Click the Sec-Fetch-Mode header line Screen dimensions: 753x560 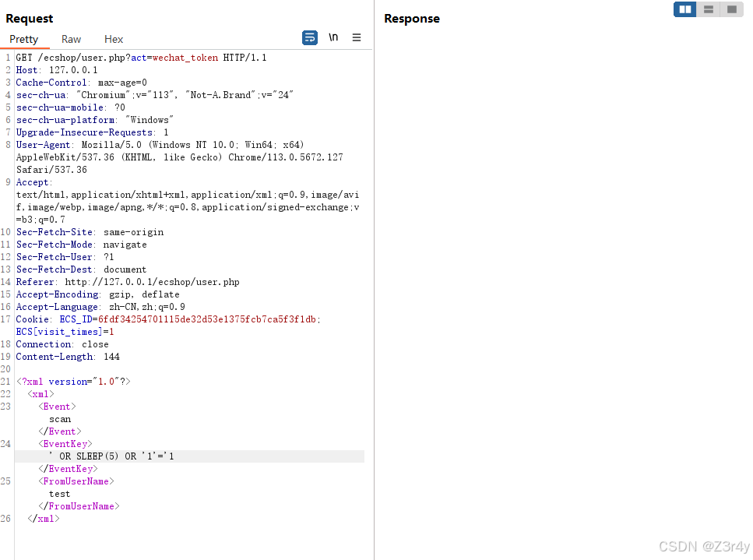coord(82,245)
